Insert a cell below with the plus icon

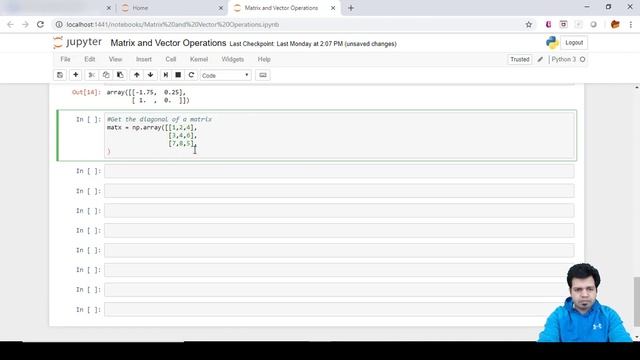[76, 75]
